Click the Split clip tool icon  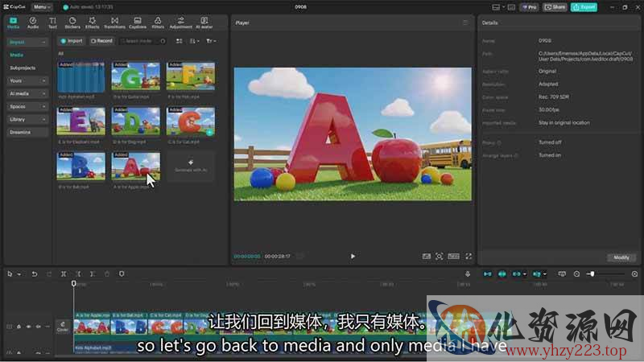64,274
